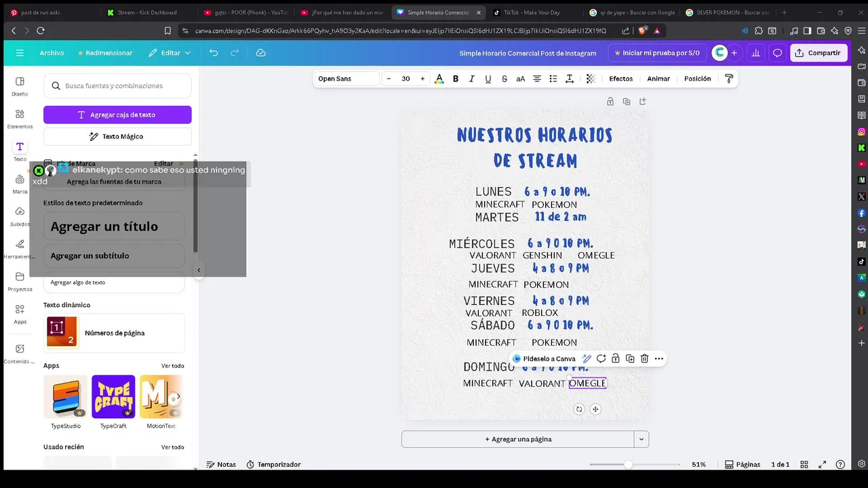Open the text color picker
This screenshot has height=488, width=868.
[439, 79]
